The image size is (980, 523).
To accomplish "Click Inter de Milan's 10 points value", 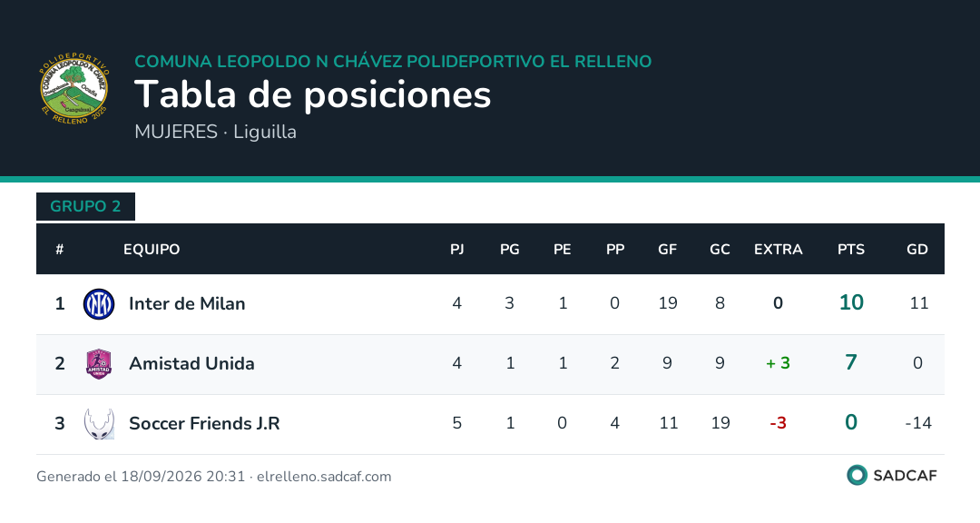I will 850,302.
